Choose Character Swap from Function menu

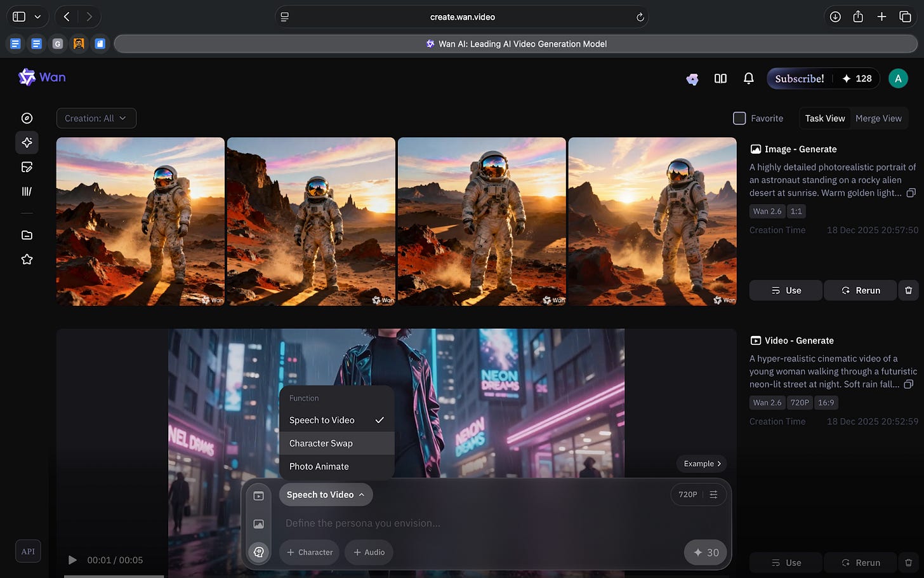click(x=321, y=443)
